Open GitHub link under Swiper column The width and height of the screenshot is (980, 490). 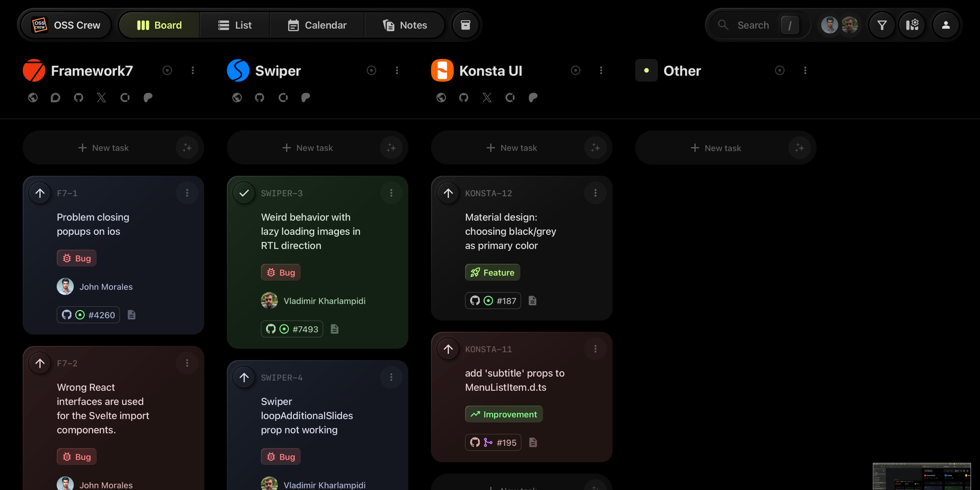click(260, 98)
